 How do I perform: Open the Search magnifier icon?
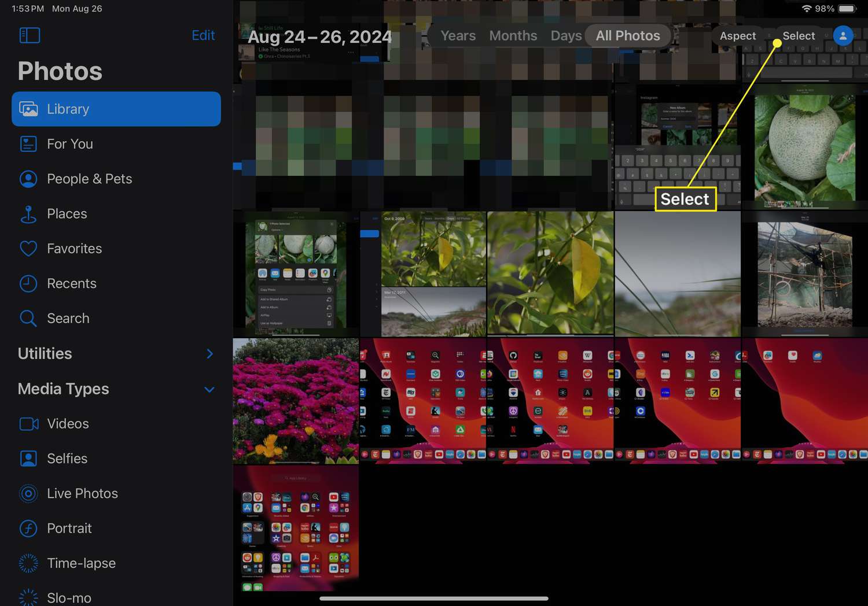pyautogui.click(x=28, y=318)
